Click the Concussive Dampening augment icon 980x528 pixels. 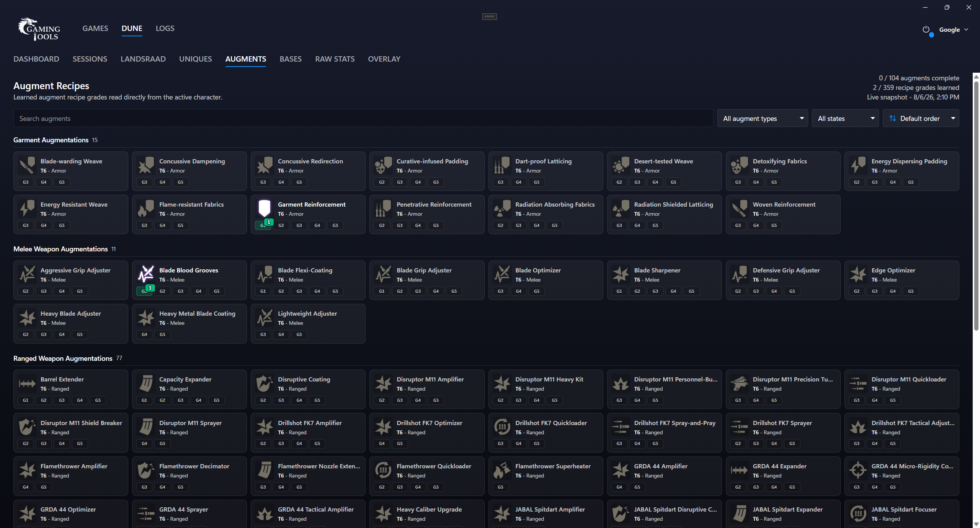pos(146,166)
